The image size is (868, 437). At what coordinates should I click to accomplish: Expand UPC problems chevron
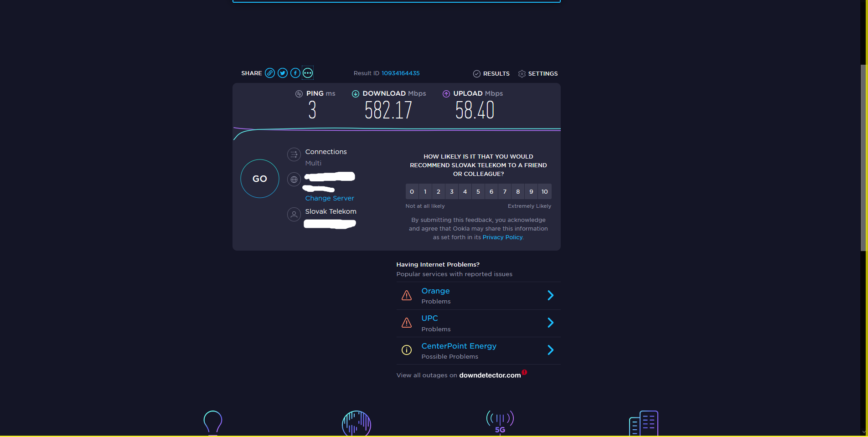tap(550, 323)
